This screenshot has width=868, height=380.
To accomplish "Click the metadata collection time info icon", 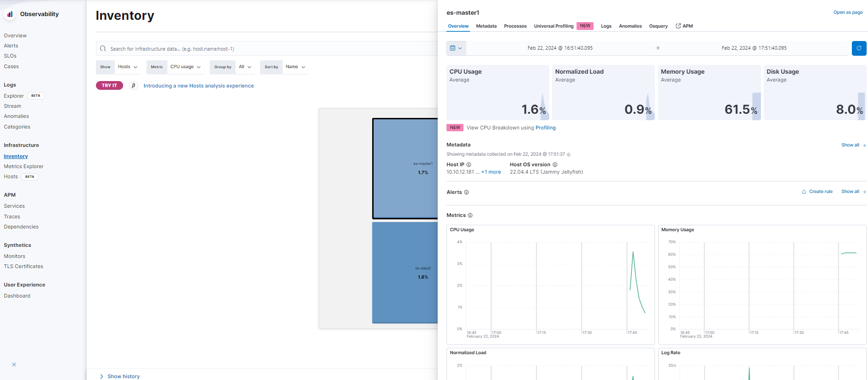I will [x=568, y=154].
